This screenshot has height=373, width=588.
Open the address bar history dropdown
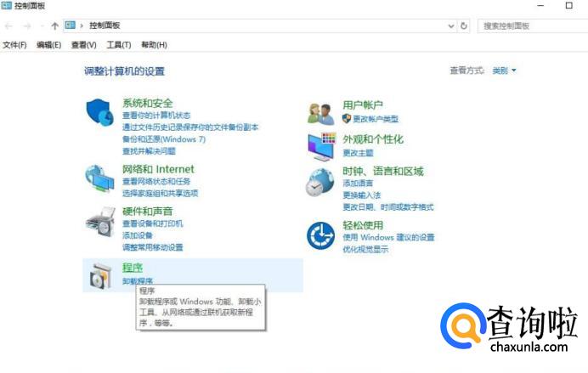(451, 25)
